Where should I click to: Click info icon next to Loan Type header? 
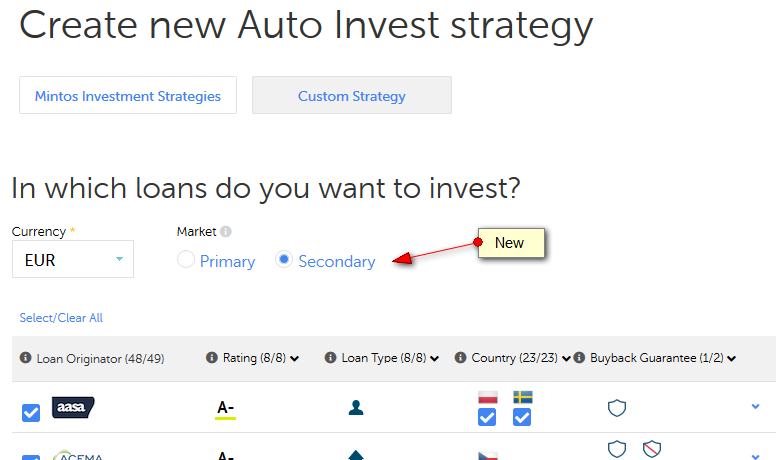[330, 358]
